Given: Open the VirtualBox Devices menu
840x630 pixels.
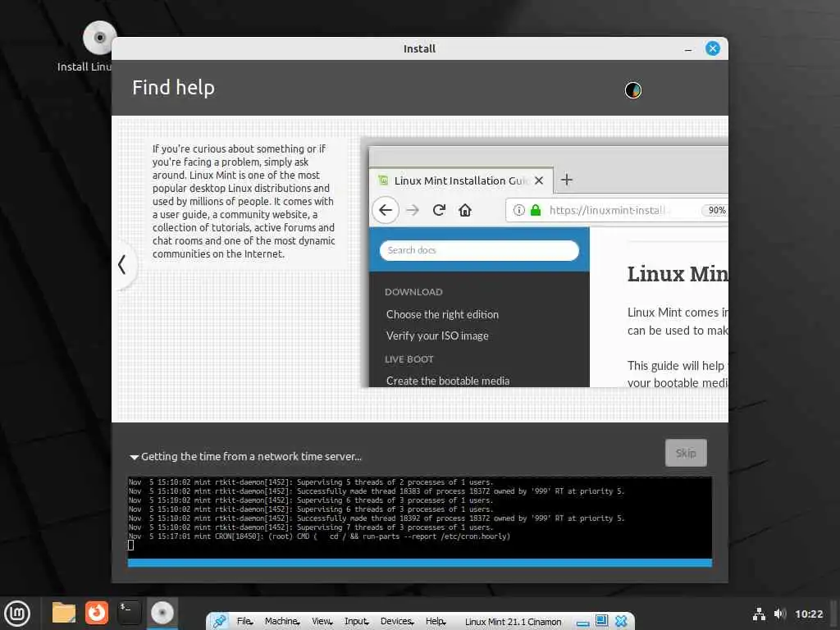Looking at the screenshot, I should (397, 622).
